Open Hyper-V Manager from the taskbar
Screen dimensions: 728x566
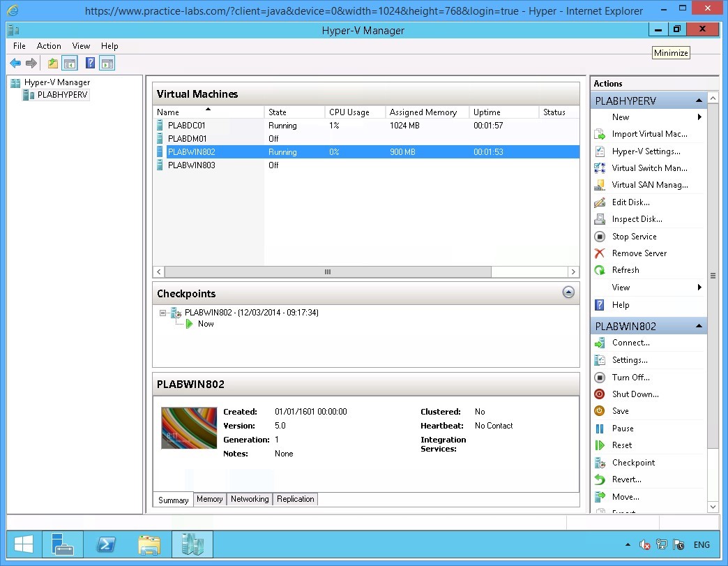(x=192, y=545)
